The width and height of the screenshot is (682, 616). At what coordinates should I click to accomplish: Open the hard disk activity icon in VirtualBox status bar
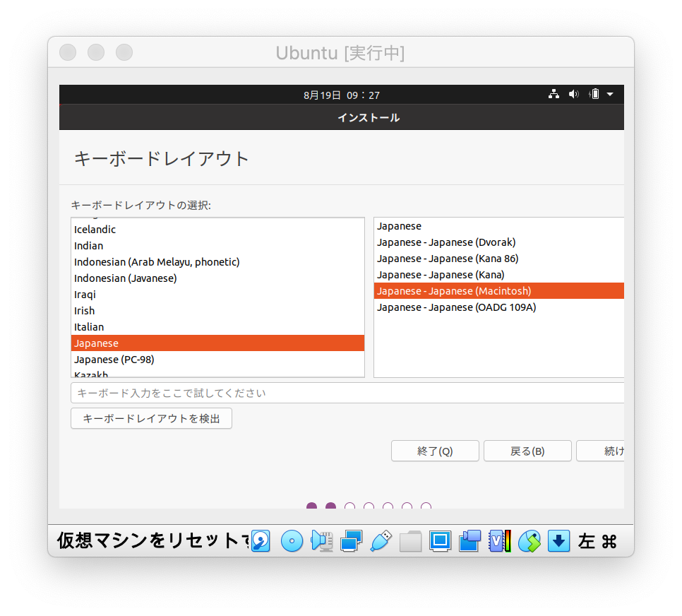[x=261, y=541]
